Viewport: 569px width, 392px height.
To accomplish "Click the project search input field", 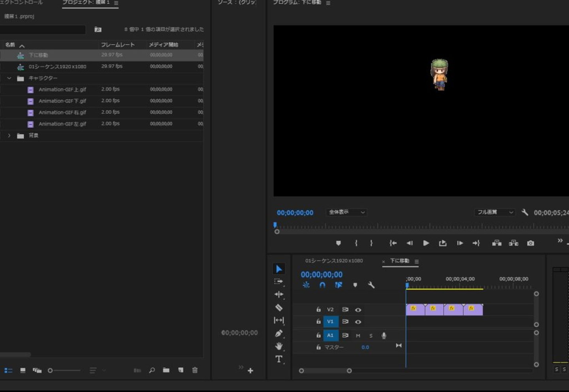I will [43, 30].
